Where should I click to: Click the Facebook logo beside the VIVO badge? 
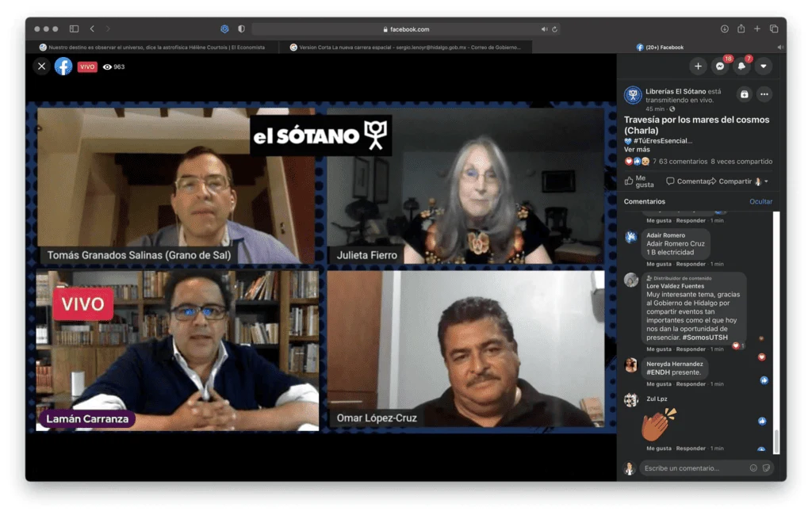[63, 67]
